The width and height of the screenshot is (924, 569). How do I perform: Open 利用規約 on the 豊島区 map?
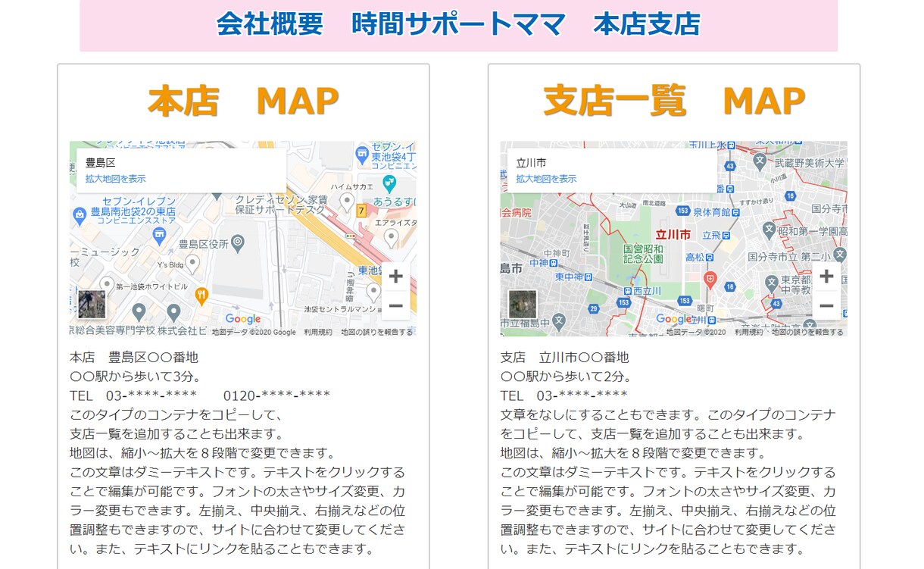tap(318, 332)
